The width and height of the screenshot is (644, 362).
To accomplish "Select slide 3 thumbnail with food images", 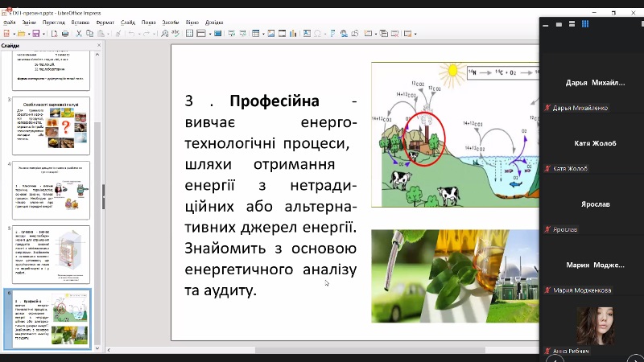I will [x=51, y=125].
